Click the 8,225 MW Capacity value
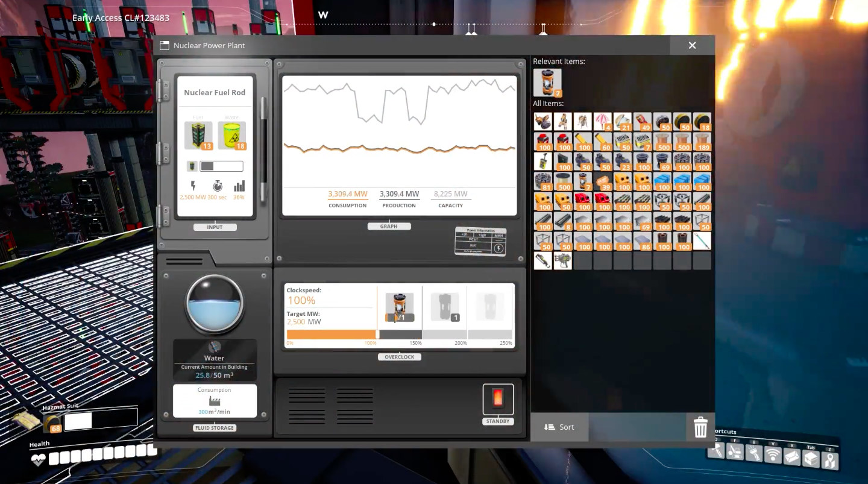This screenshot has height=484, width=868. click(451, 194)
